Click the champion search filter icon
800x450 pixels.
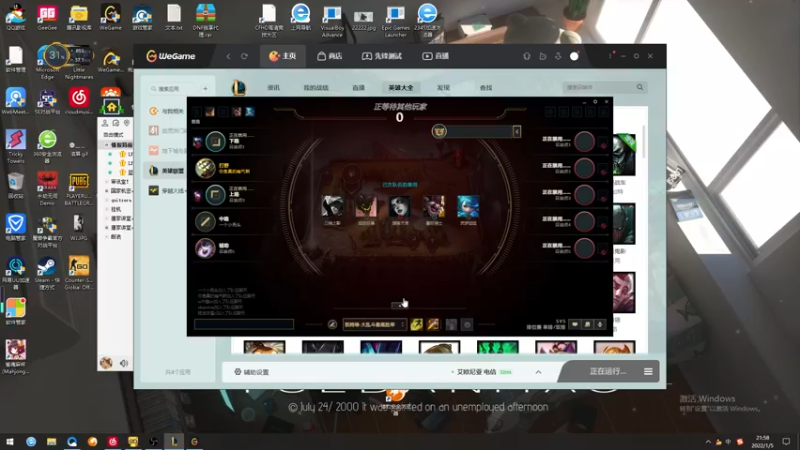tap(439, 132)
